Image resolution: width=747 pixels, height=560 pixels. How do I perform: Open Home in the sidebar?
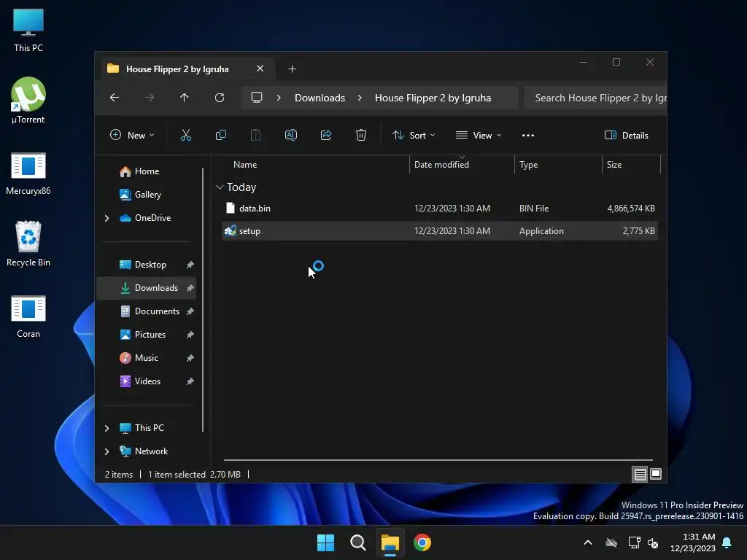147,171
